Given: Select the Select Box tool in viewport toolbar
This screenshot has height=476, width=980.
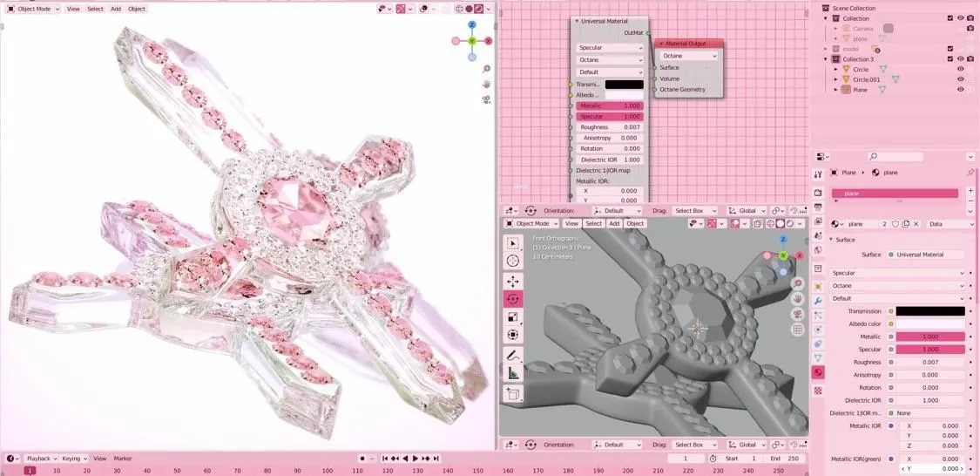Looking at the screenshot, I should 512,243.
